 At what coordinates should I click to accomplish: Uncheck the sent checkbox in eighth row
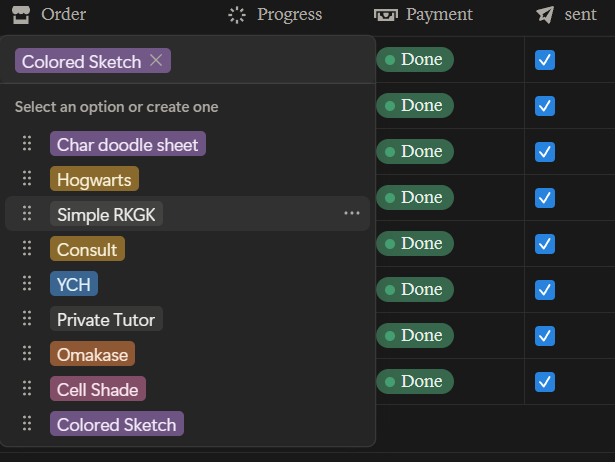(x=545, y=382)
